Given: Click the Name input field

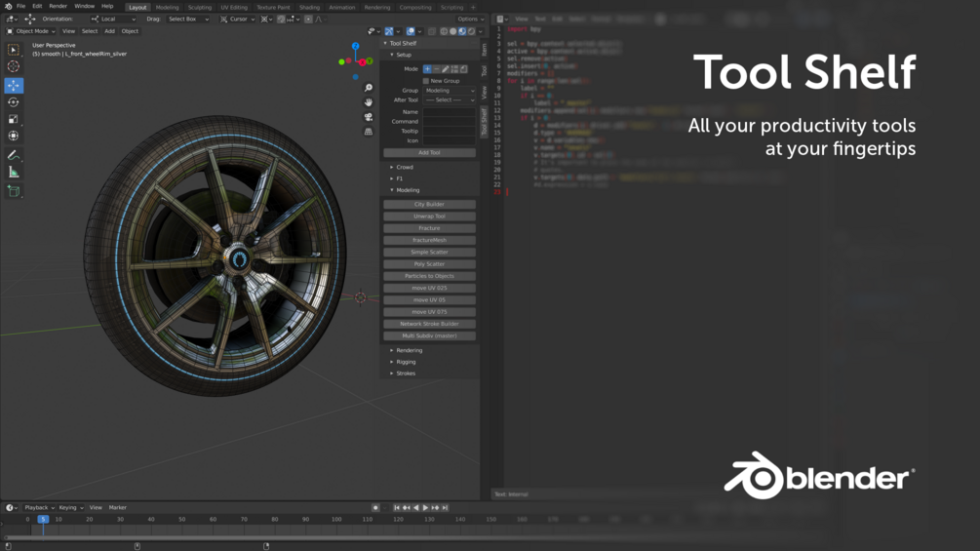Looking at the screenshot, I should point(450,112).
